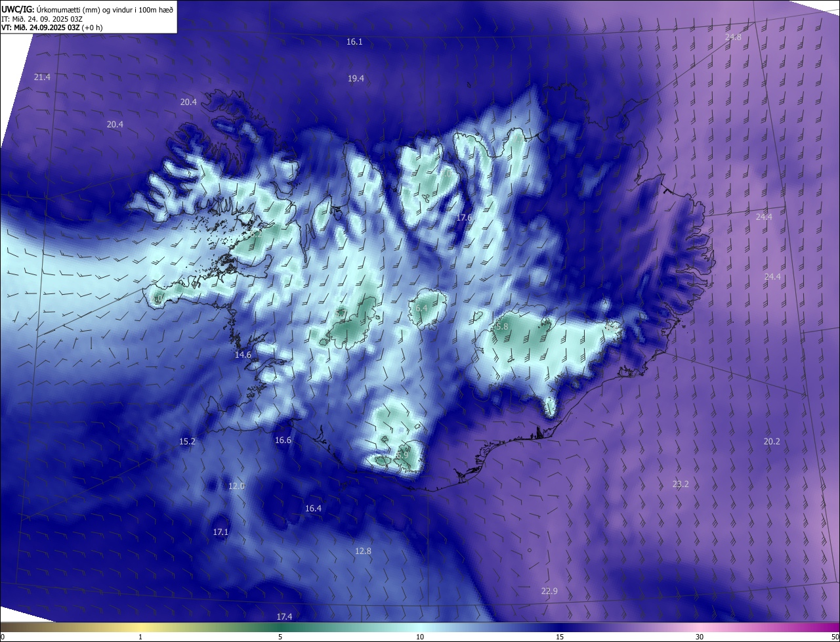Click the 17.1 value label
The width and height of the screenshot is (840, 642).
[220, 532]
